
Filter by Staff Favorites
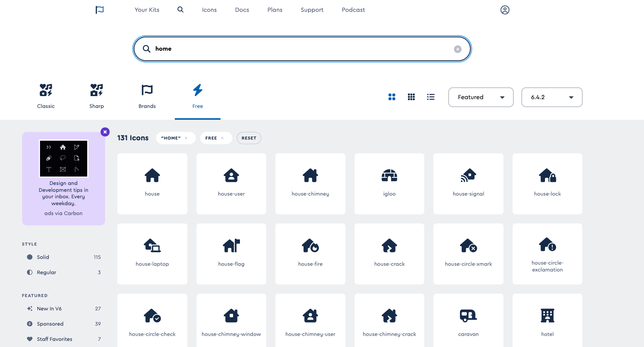pos(63,339)
